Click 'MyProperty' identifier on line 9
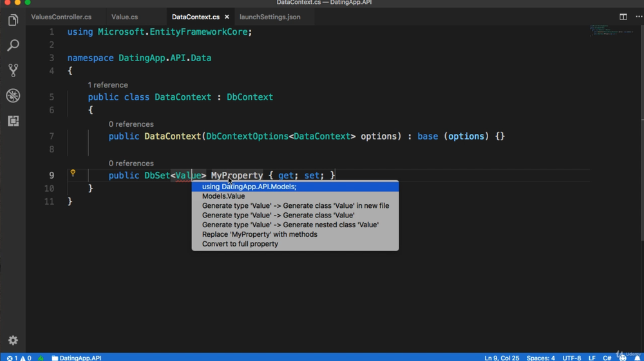Viewport: 644px width, 361px height. coord(237,176)
